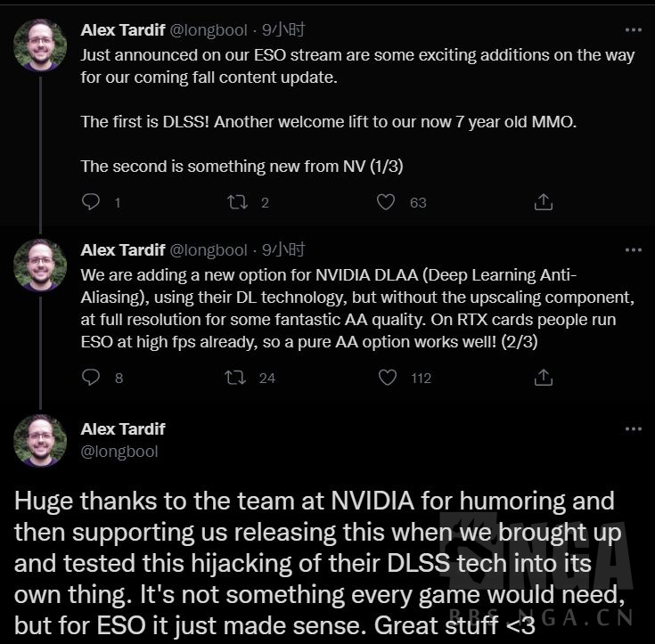
Task: Open more options on the second tweet
Action: (633, 250)
